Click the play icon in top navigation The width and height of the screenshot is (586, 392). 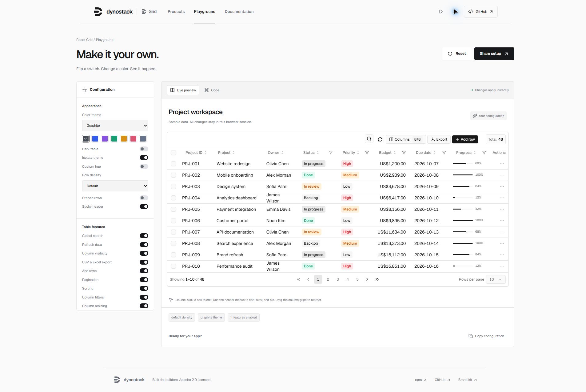pos(441,12)
